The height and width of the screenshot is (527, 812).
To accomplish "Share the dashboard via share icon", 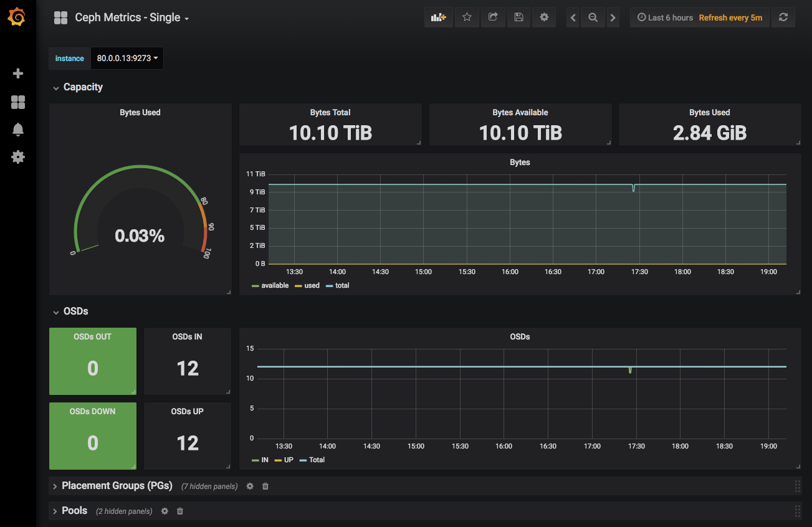I will click(x=493, y=17).
